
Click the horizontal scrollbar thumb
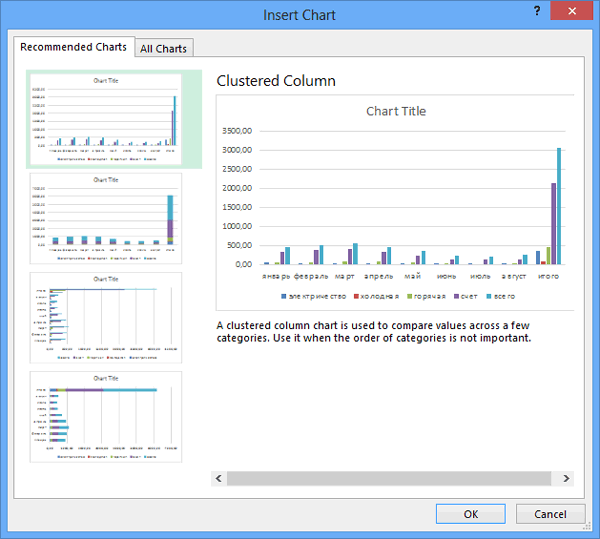pos(390,479)
